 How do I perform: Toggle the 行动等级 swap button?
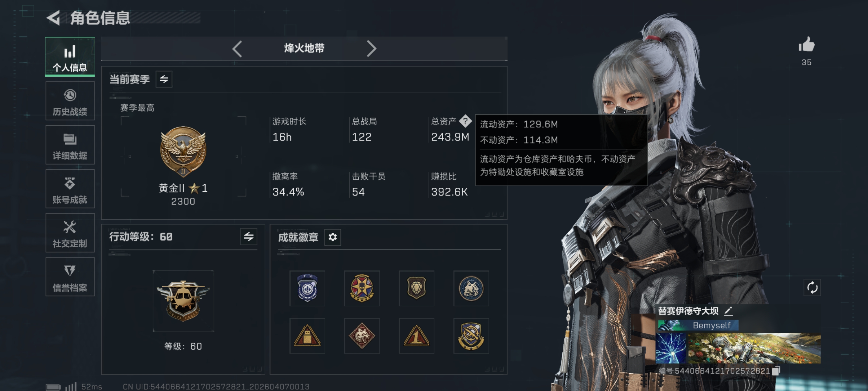(249, 237)
